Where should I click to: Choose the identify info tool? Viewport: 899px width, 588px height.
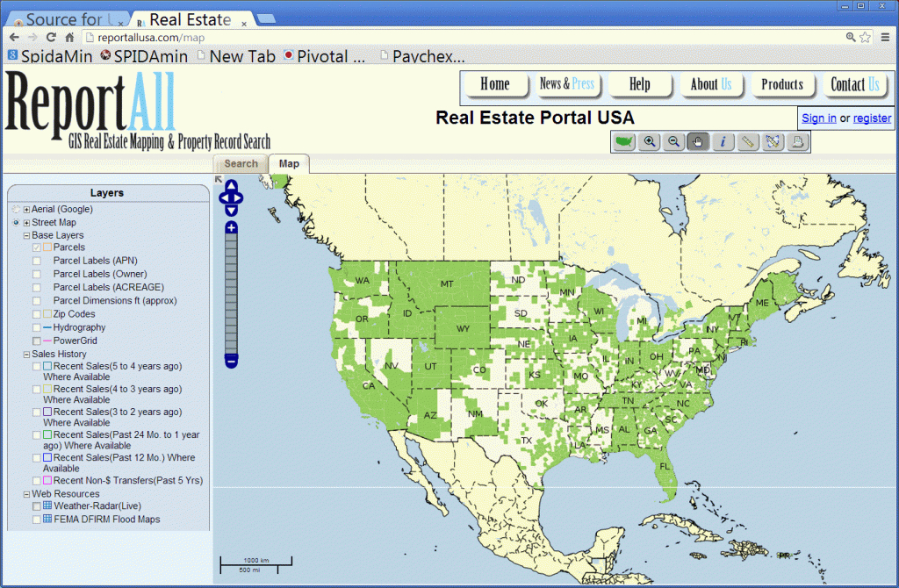[723, 141]
